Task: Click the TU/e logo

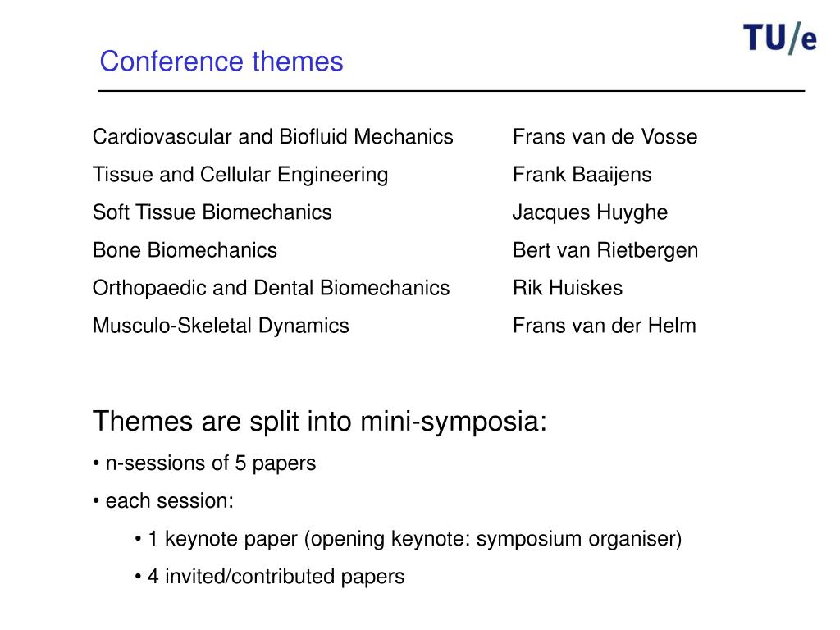Action: point(779,38)
